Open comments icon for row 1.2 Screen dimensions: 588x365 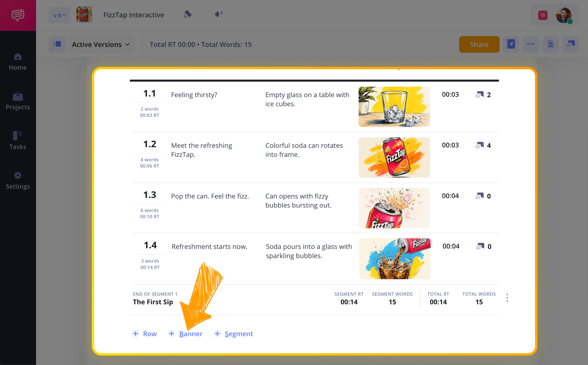pos(479,145)
